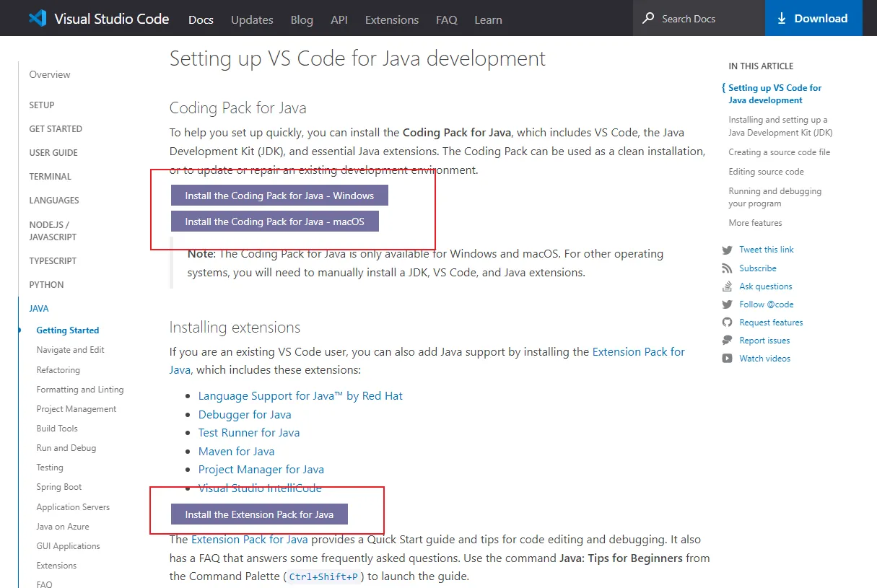Click the download arrow icon
Screen dimensions: 877x588
tap(782, 18)
